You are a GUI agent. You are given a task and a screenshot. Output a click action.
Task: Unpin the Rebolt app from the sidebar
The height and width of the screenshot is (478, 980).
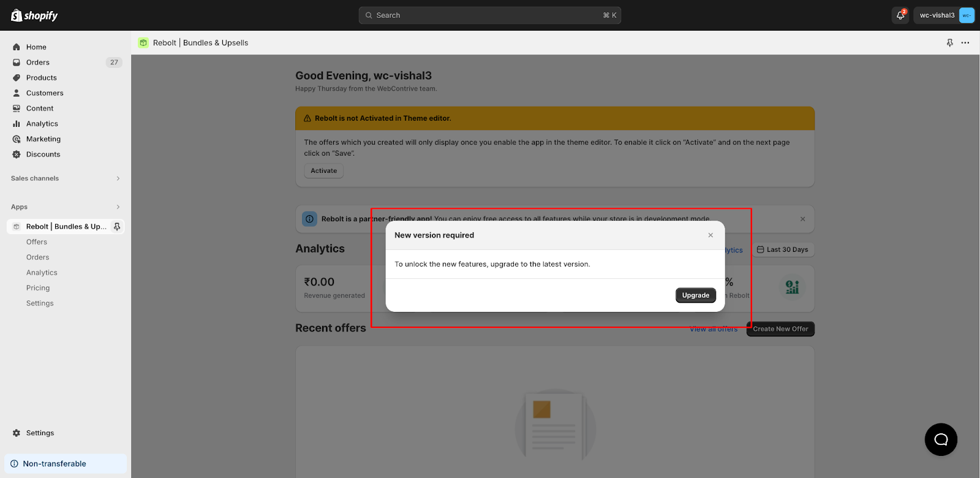point(117,227)
